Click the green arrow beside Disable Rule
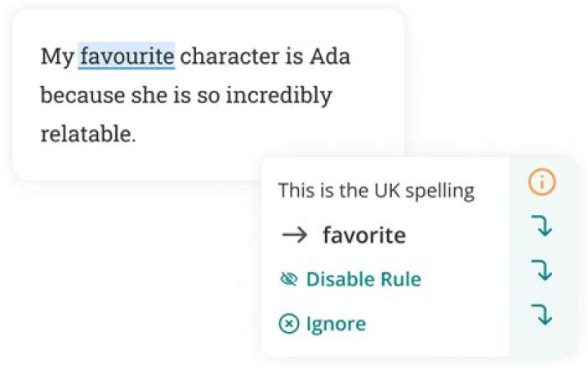Viewport: 588px width, 368px height. (541, 271)
